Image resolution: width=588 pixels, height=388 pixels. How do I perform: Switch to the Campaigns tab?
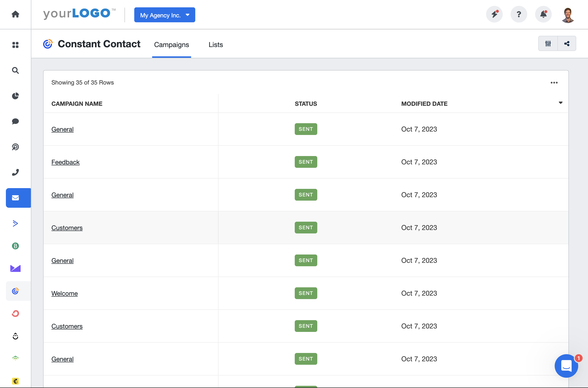click(x=171, y=45)
